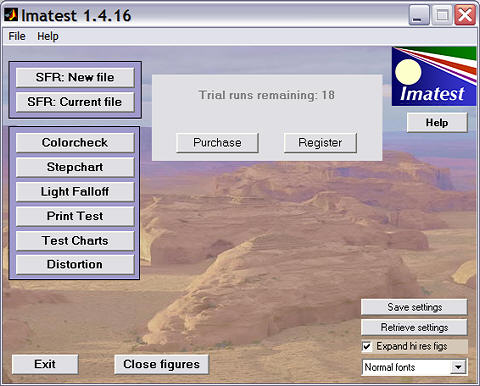Image resolution: width=480 pixels, height=386 pixels.
Task: Exit the Imatest application
Action: click(x=45, y=364)
